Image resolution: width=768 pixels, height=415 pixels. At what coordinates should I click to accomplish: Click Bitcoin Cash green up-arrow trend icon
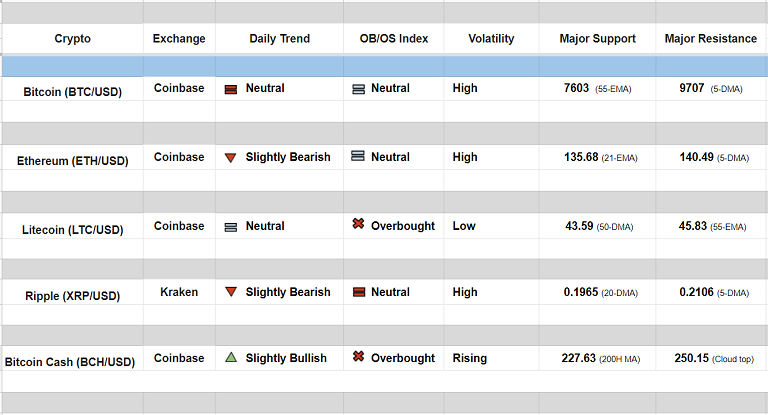(231, 358)
